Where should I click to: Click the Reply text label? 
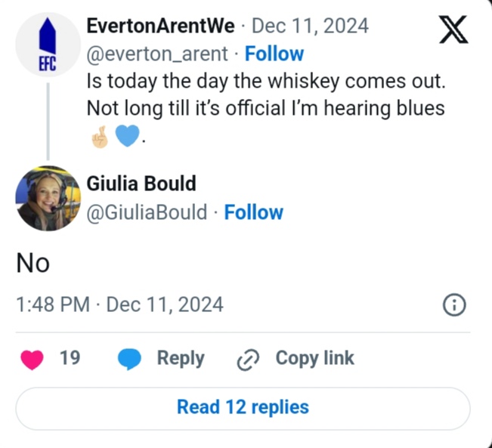pyautogui.click(x=181, y=358)
